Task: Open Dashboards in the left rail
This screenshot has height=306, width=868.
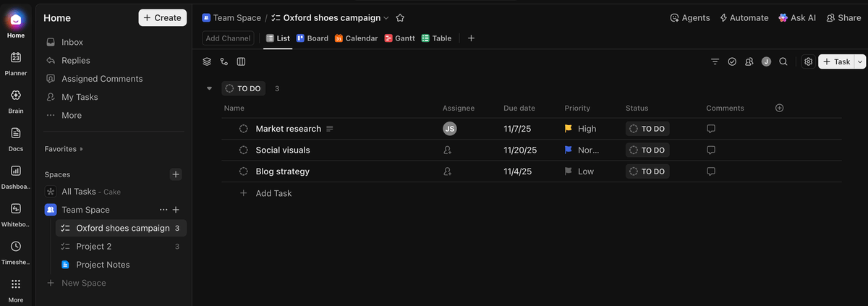Action: point(16,171)
